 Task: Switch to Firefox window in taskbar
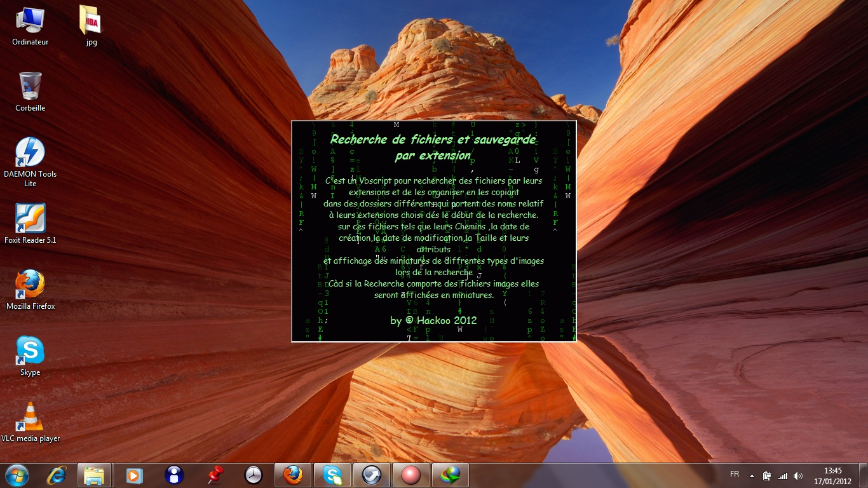(x=293, y=475)
